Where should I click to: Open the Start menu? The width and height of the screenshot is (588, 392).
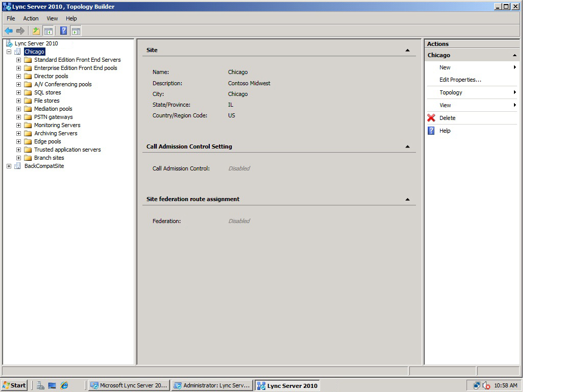point(15,385)
